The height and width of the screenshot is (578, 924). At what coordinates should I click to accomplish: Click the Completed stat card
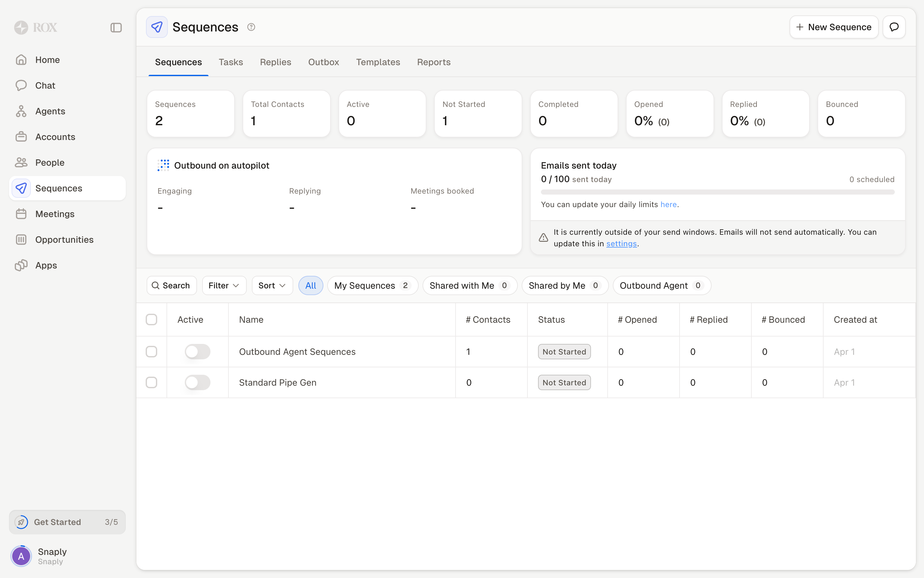click(574, 114)
